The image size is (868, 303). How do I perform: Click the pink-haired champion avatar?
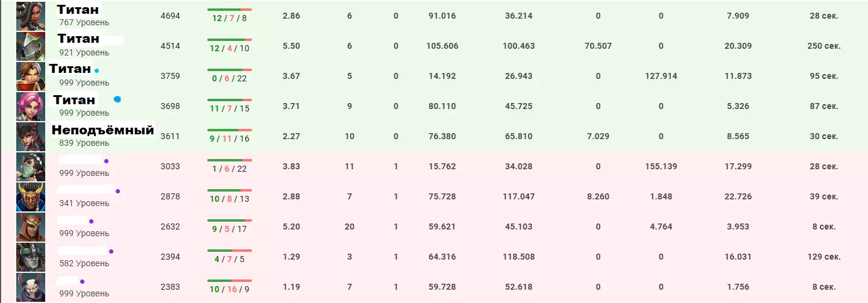pos(31,107)
